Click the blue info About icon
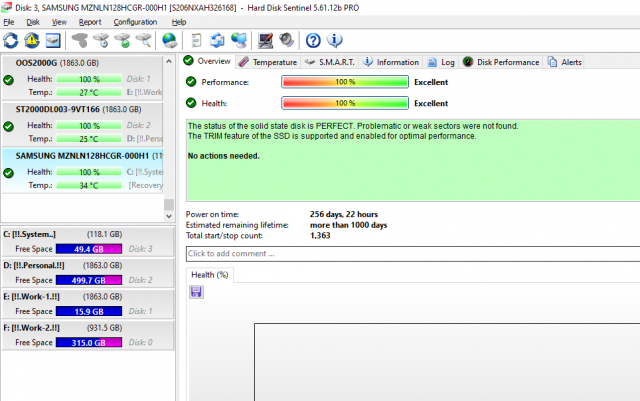 pyautogui.click(x=335, y=40)
